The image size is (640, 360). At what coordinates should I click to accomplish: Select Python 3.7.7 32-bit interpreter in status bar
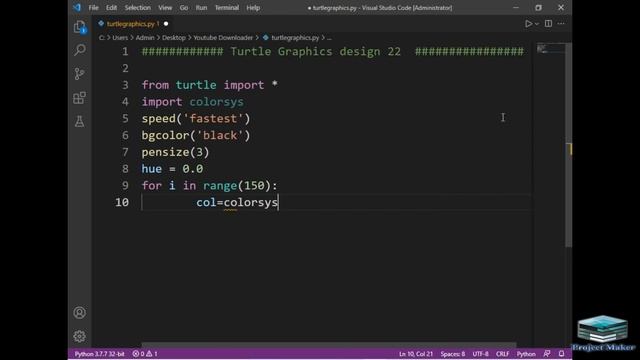[x=99, y=354]
